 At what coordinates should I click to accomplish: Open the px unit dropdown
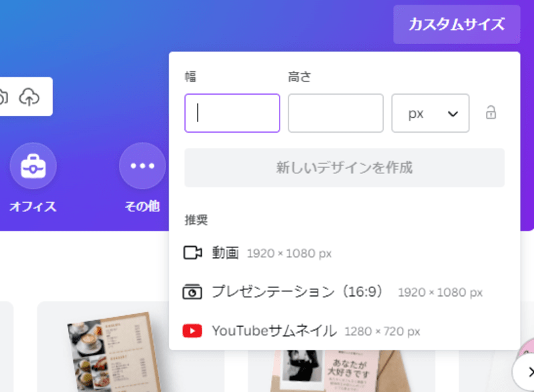[431, 113]
